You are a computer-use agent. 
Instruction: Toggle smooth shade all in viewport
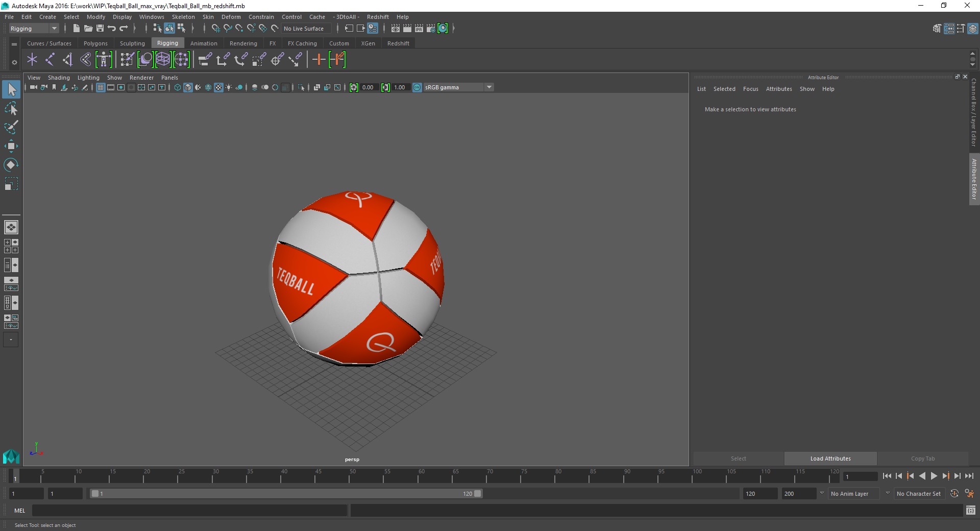[x=188, y=87]
